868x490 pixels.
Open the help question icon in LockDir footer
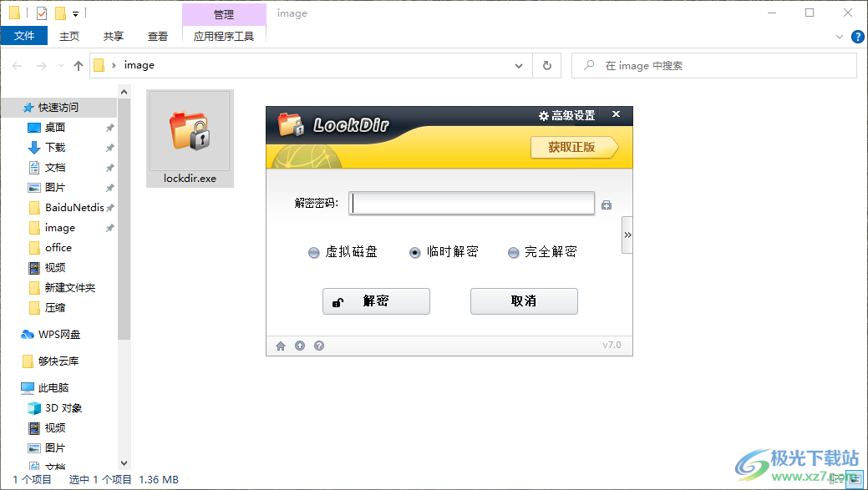[x=319, y=346]
